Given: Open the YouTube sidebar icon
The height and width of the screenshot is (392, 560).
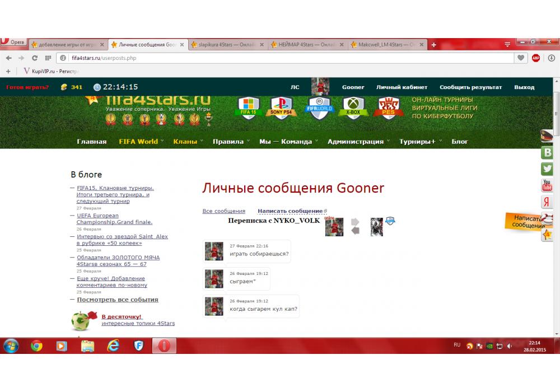Looking at the screenshot, I should point(547,185).
